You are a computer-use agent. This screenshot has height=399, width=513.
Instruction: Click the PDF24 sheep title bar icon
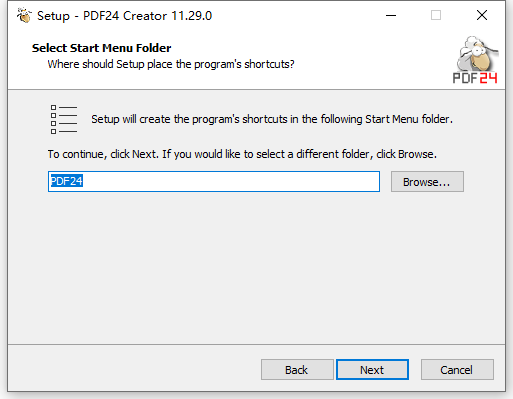tap(24, 15)
